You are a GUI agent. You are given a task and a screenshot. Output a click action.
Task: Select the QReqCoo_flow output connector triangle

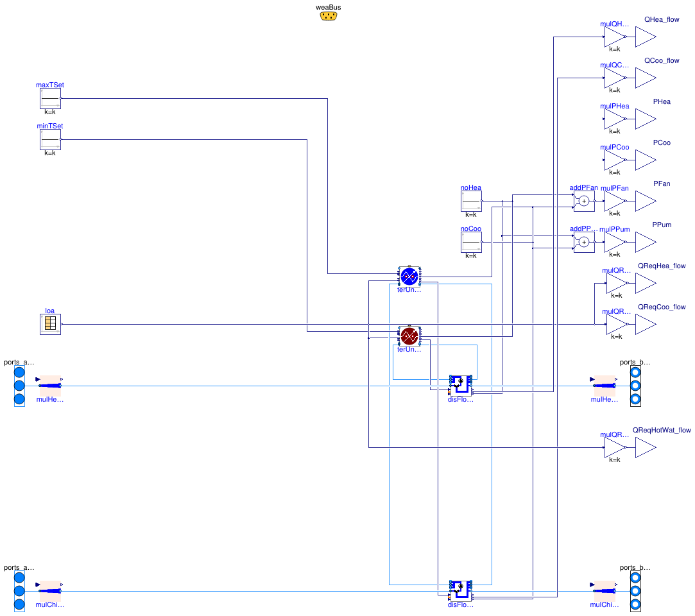tap(646, 325)
